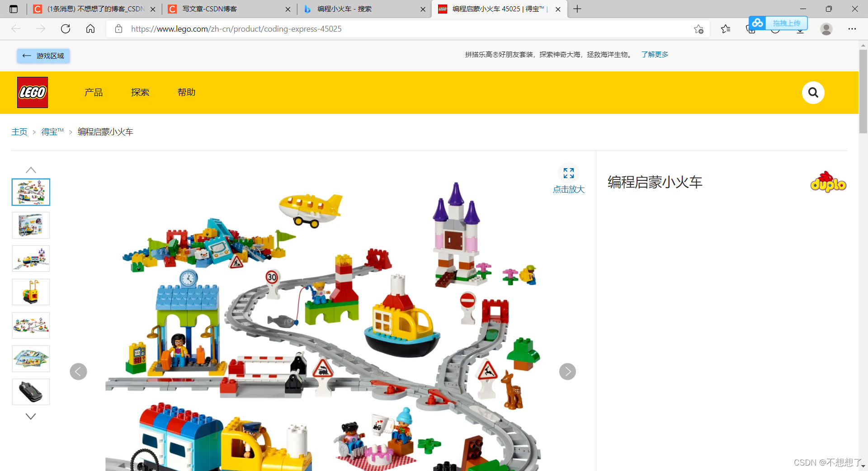Viewport: 868px width, 471px height.
Task: Open the 产品 menu
Action: tap(94, 92)
